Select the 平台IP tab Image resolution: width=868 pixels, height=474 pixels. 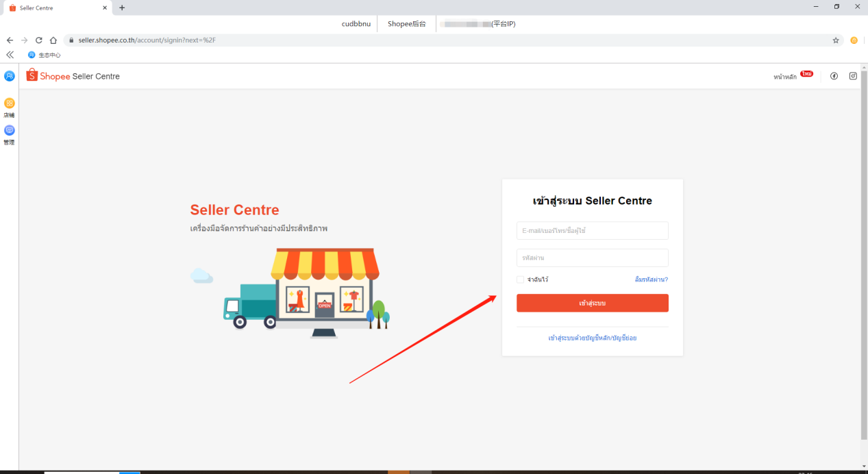pos(478,24)
